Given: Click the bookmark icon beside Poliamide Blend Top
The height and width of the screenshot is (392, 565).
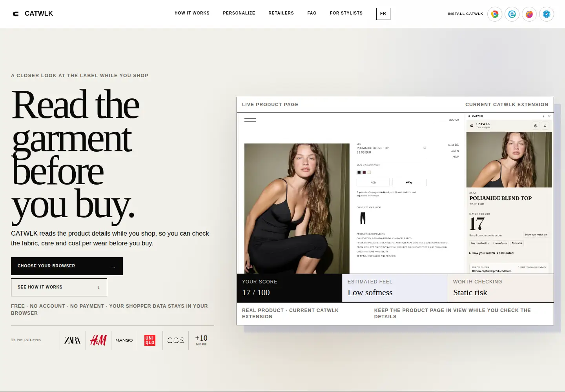Looking at the screenshot, I should pos(425,148).
